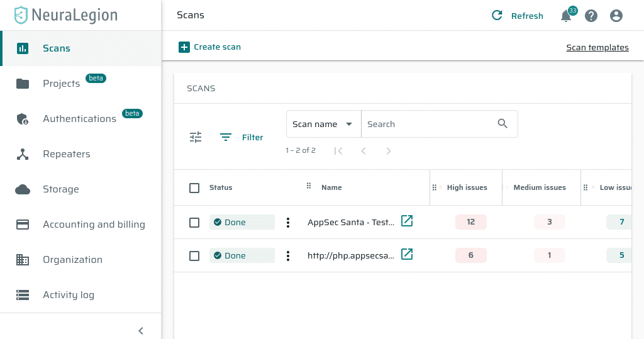The width and height of the screenshot is (644, 339).
Task: Click the 1 - 2 of 2 pagination text
Action: point(301,150)
